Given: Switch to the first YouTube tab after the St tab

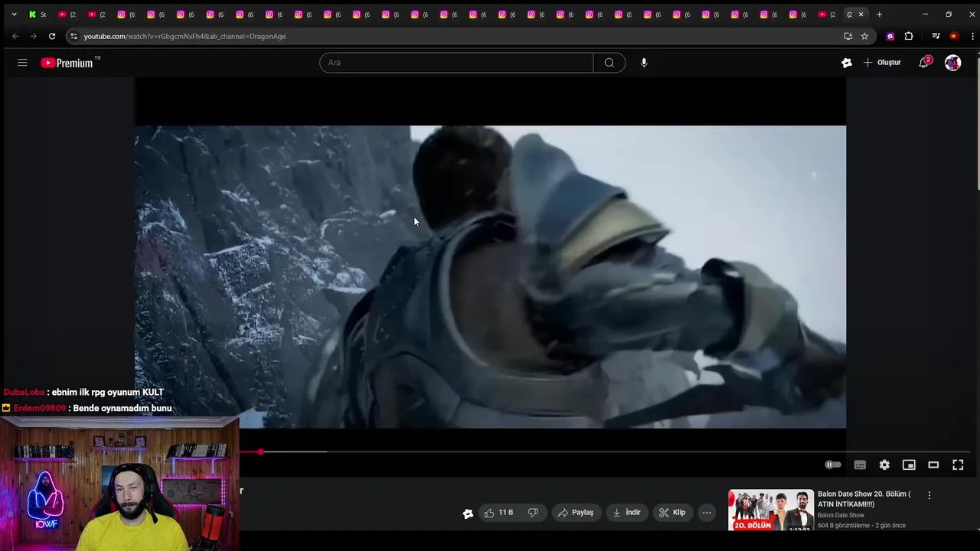Looking at the screenshot, I should [x=67, y=15].
